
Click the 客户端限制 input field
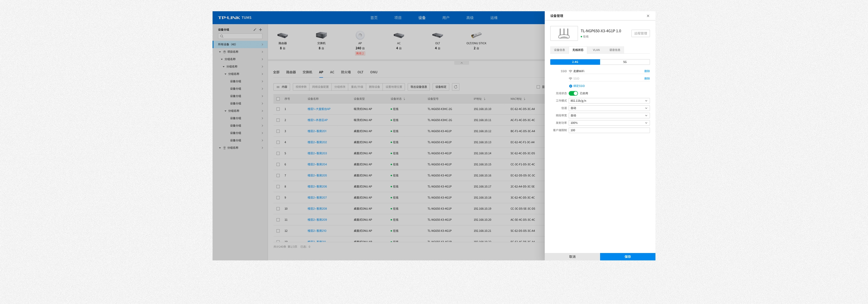coord(609,130)
